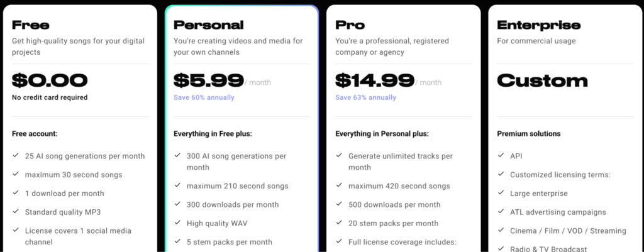
Task: Click checkmark beside API feature
Action: 501,156
